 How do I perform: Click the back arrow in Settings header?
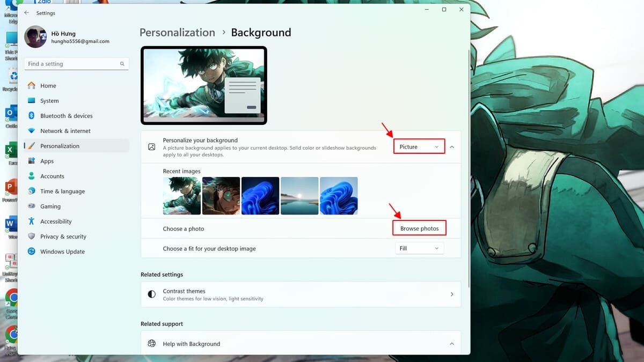[x=27, y=13]
